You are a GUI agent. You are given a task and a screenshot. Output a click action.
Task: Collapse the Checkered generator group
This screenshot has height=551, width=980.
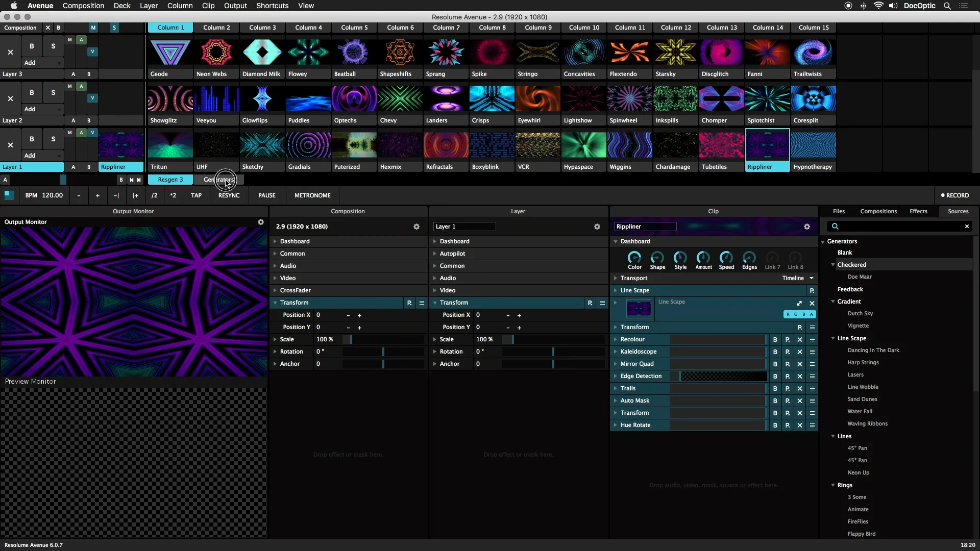pyautogui.click(x=834, y=264)
